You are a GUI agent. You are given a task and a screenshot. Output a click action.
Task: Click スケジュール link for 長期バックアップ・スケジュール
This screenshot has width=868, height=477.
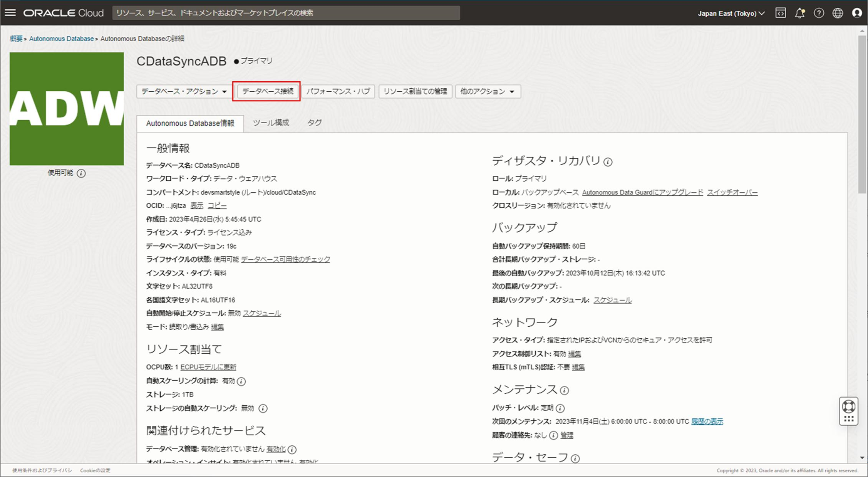(x=612, y=300)
